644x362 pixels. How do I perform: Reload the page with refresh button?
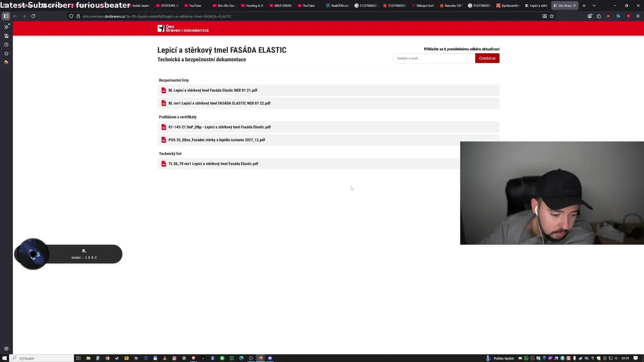[33, 16]
